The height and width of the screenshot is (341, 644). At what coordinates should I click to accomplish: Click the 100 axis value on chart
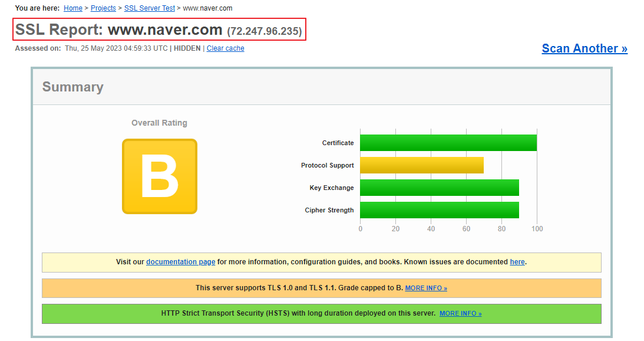click(537, 229)
